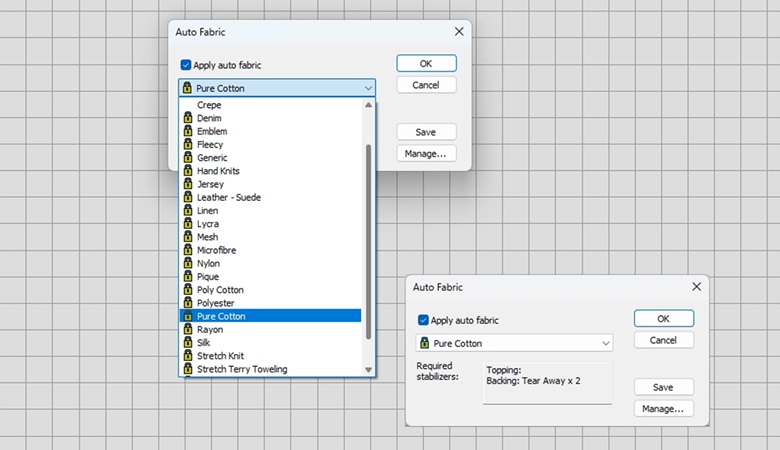This screenshot has height=450, width=780.
Task: Choose Poly Cotton in the fabric list
Action: click(x=220, y=290)
